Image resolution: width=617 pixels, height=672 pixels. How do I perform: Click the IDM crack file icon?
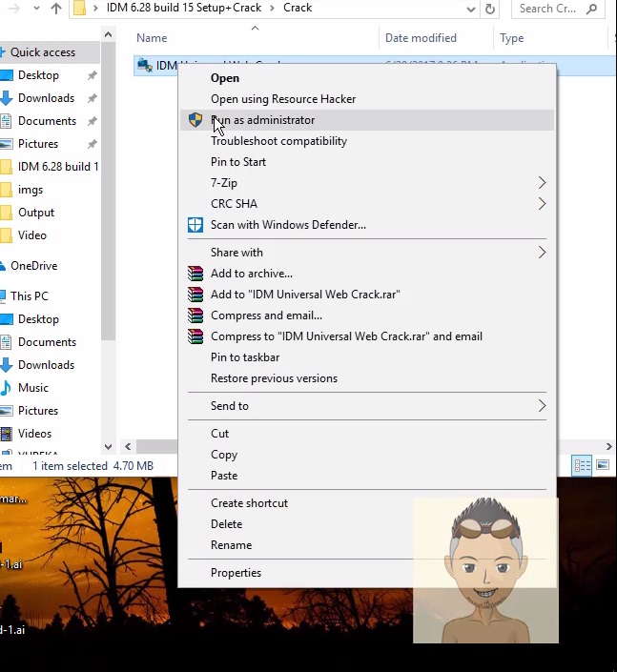coord(145,65)
